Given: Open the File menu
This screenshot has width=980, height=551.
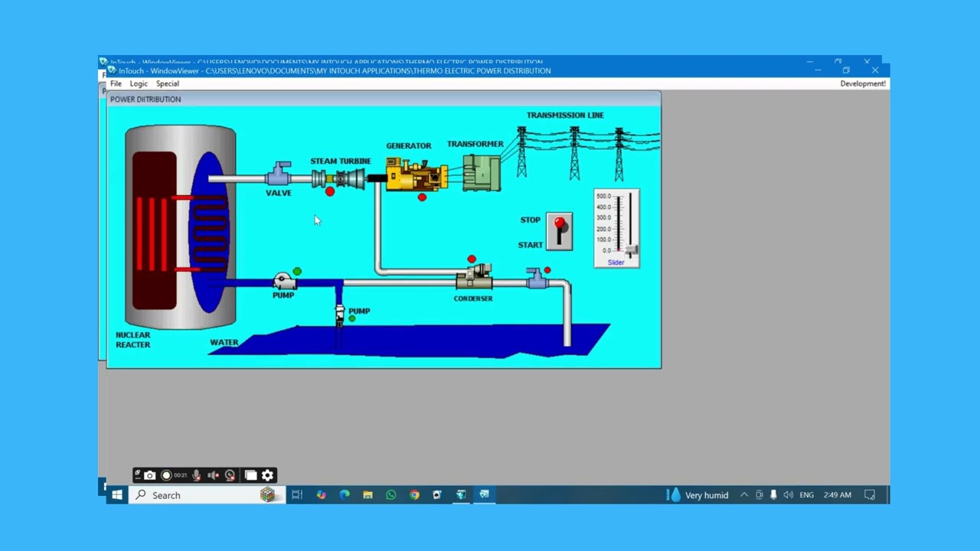Looking at the screenshot, I should point(116,83).
